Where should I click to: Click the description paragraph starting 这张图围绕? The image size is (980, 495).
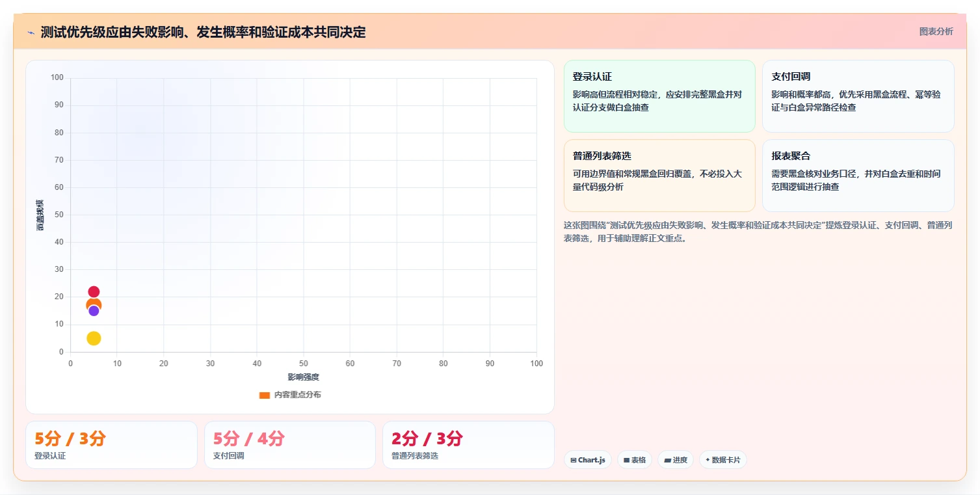[758, 232]
